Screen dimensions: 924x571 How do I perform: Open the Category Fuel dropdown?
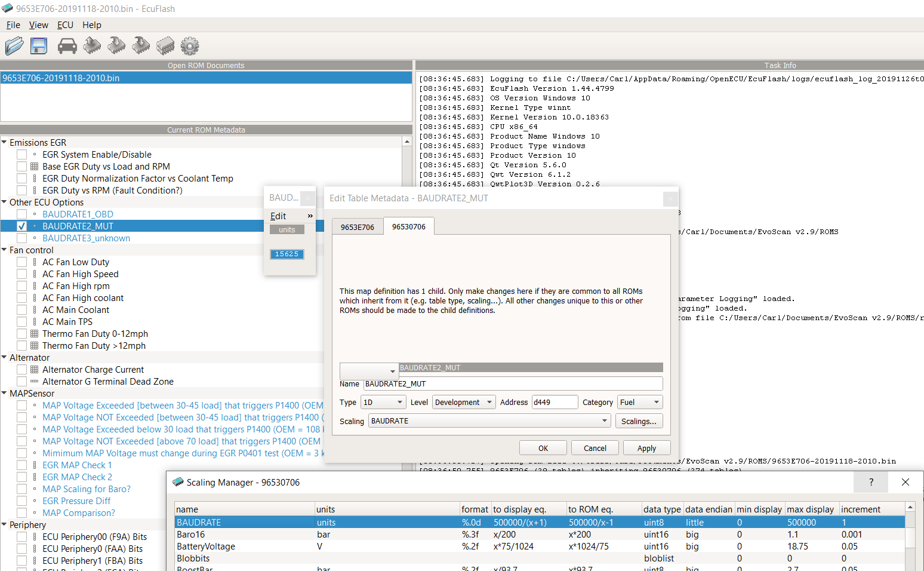point(640,403)
